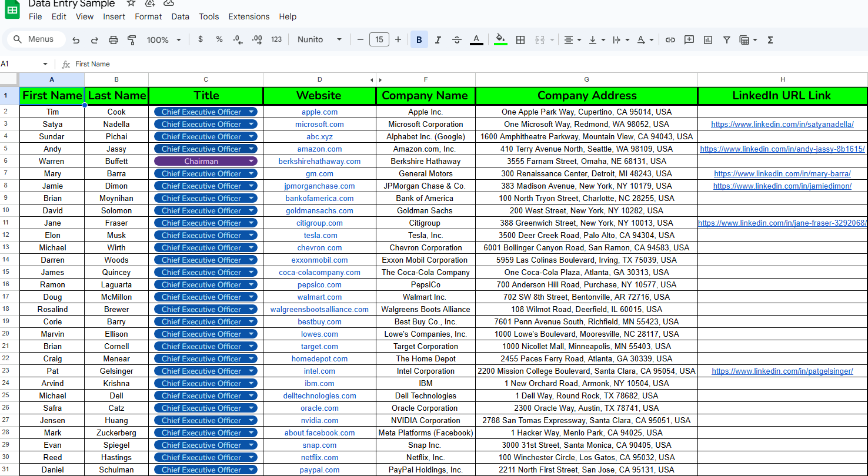The width and height of the screenshot is (868, 476).
Task: Click the Redo arrow icon
Action: [x=95, y=40]
